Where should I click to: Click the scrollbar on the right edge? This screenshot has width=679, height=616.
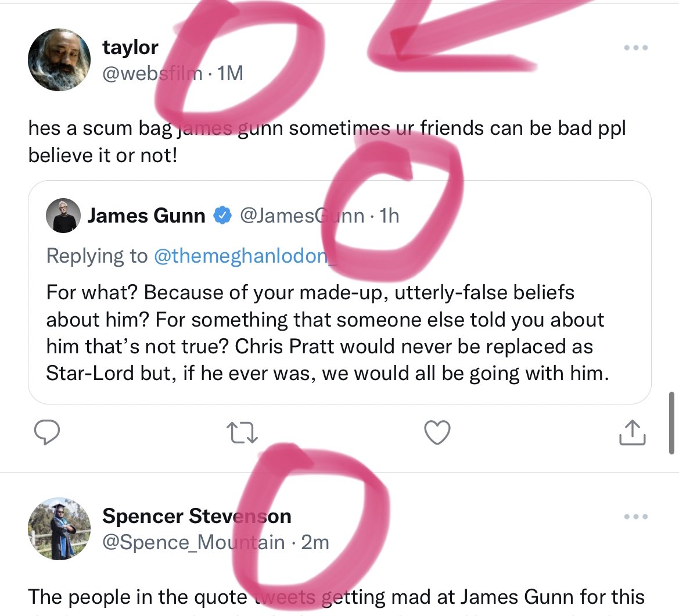672,422
